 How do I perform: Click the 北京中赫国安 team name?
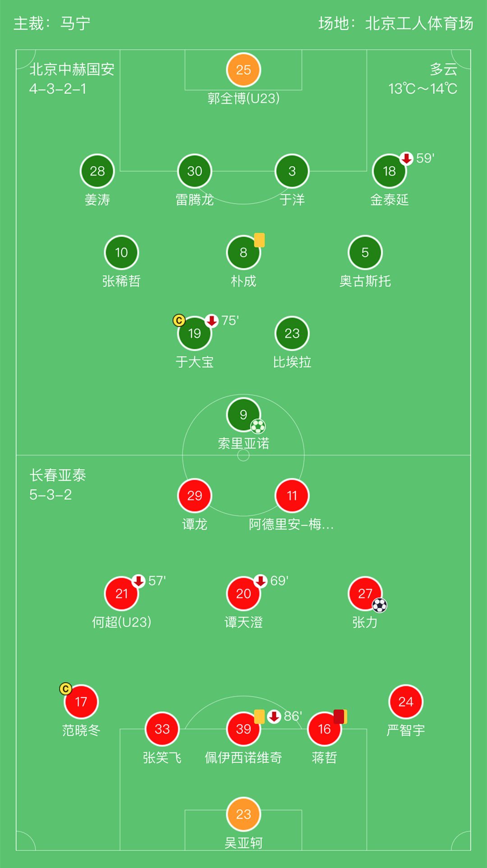tap(72, 69)
